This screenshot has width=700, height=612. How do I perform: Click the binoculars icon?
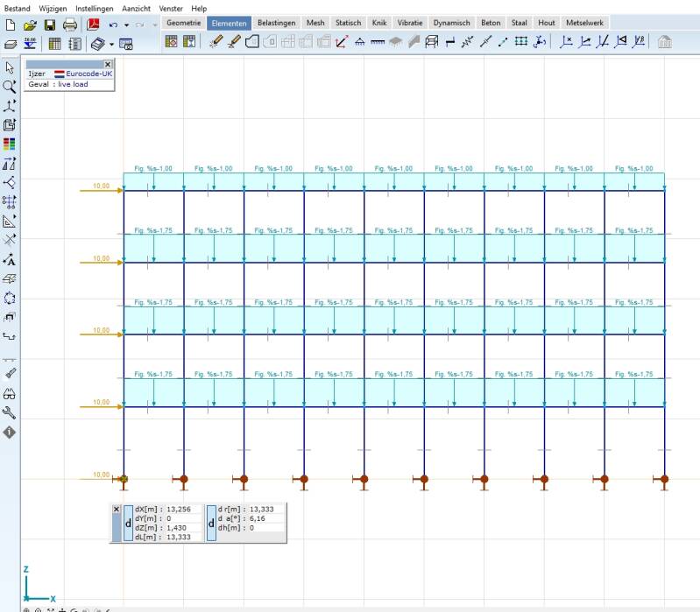click(x=10, y=394)
